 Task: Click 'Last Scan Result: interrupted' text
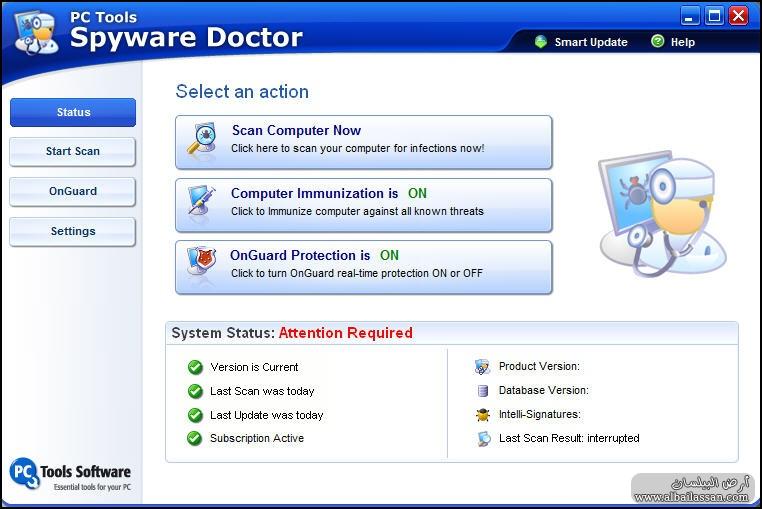(x=569, y=439)
